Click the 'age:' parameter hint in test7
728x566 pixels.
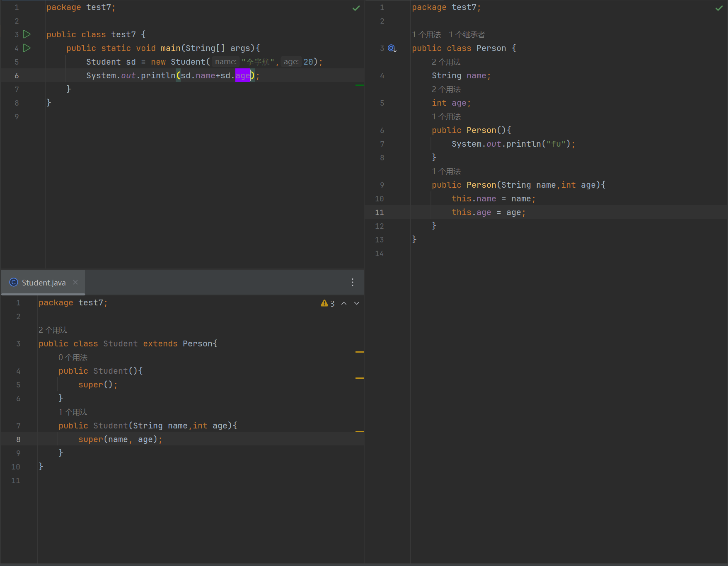[x=291, y=62]
